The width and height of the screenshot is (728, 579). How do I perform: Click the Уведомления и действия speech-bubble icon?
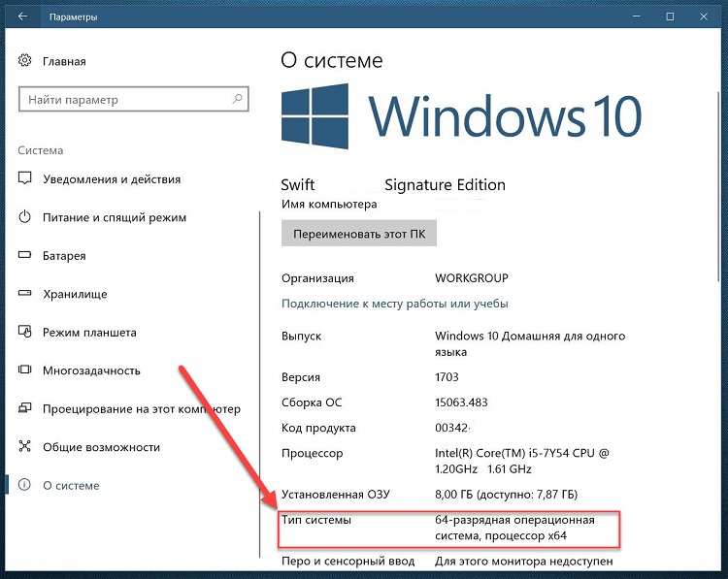point(24,178)
